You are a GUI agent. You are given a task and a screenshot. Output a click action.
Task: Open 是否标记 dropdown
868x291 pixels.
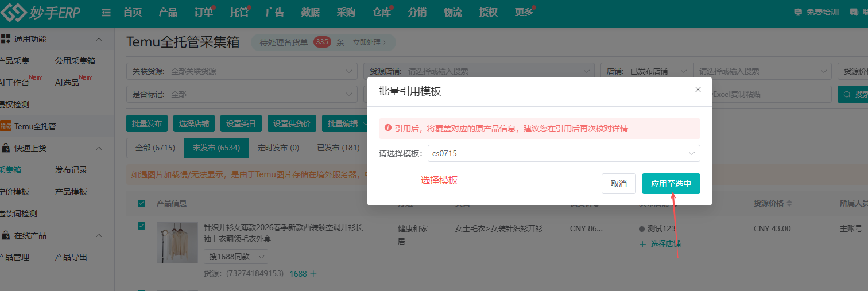click(242, 94)
